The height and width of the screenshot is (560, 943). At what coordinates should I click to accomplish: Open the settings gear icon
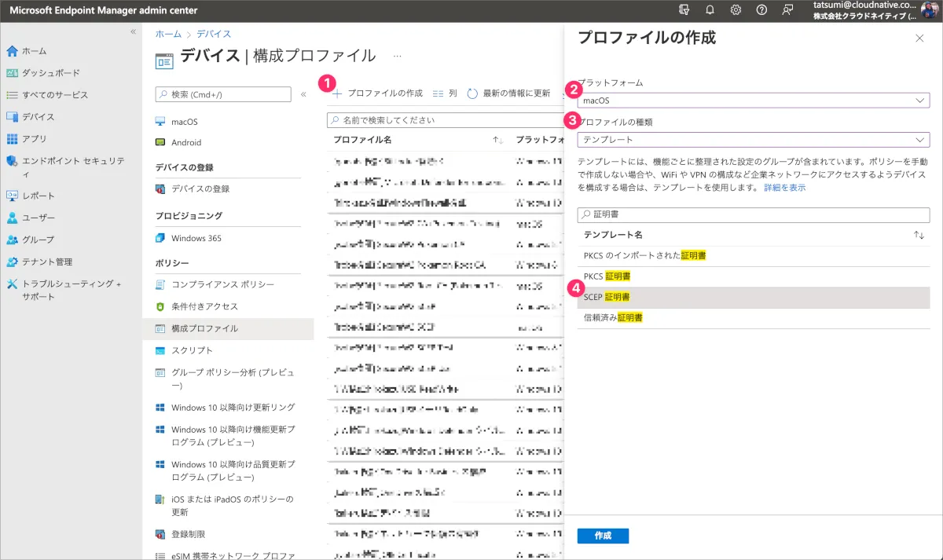pos(736,10)
